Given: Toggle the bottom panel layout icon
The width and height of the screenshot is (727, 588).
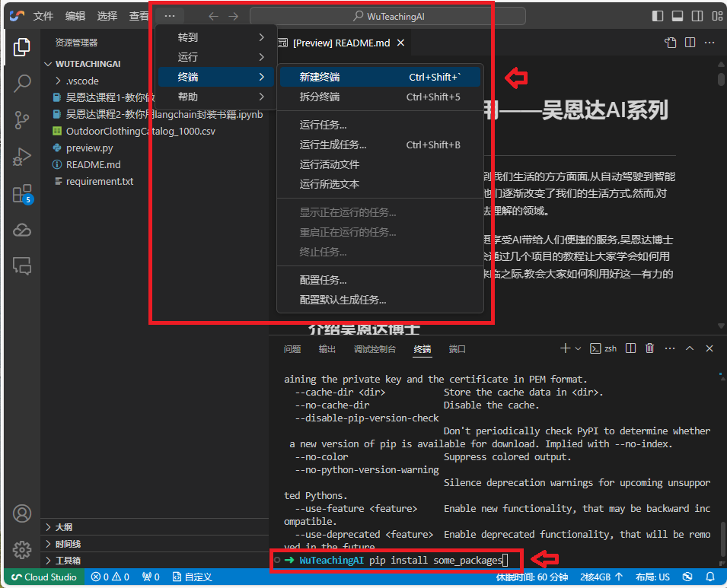Looking at the screenshot, I should pyautogui.click(x=678, y=16).
